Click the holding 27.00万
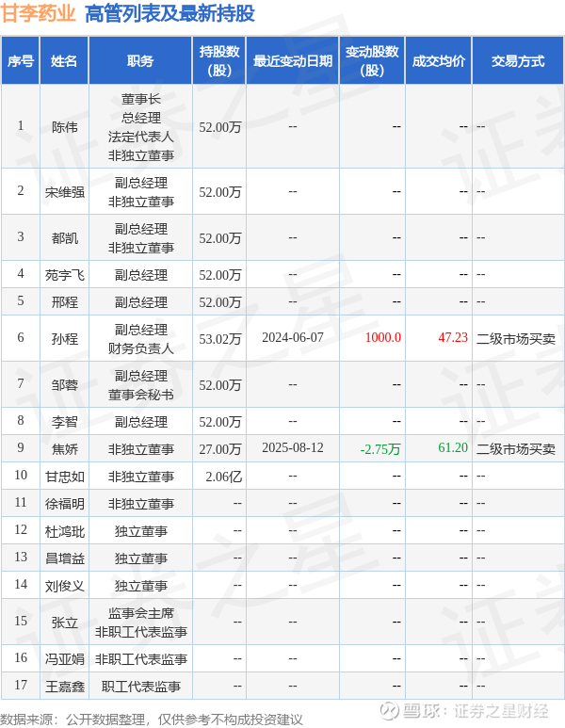Screen dimensions: 565x728 point(220,449)
